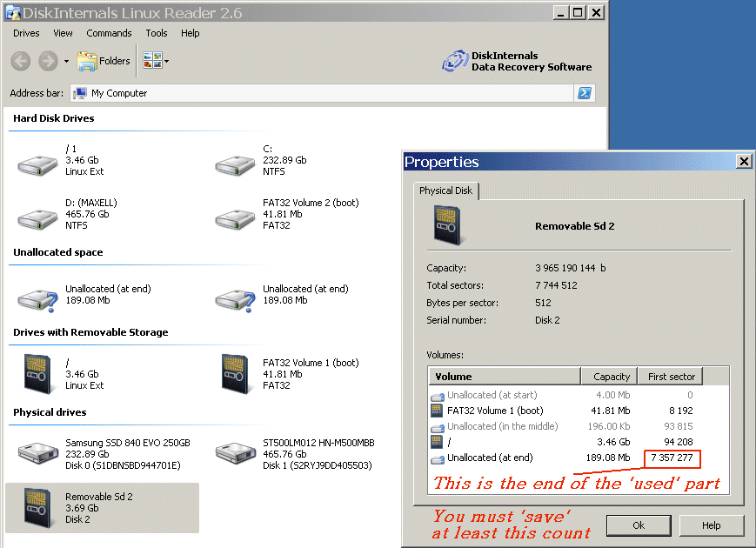
Task: Select the / volume row icon in Volumes list
Action: [x=437, y=442]
